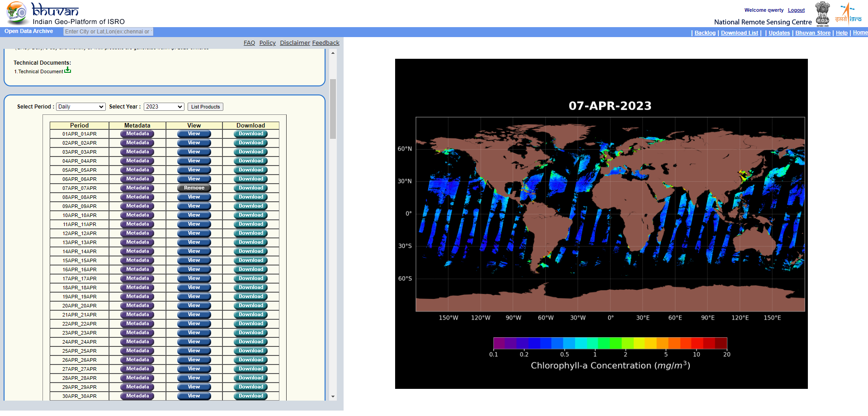Image resolution: width=868 pixels, height=416 pixels.
Task: View Metadata for 07APR_07APR
Action: [x=137, y=188]
